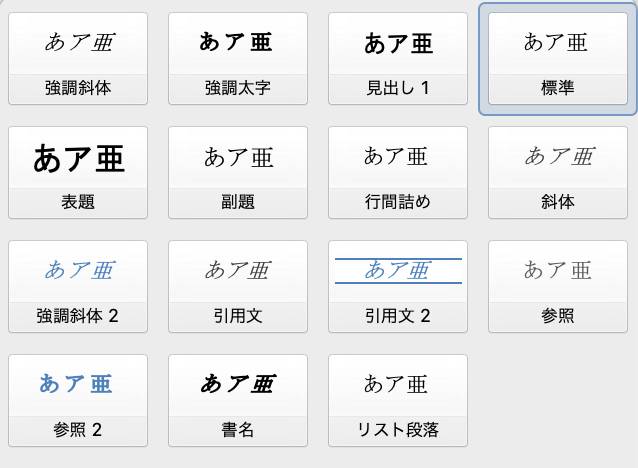Viewport: 638px width, 468px height.
Task: Apply the 行間詰め style
Action: coord(398,173)
